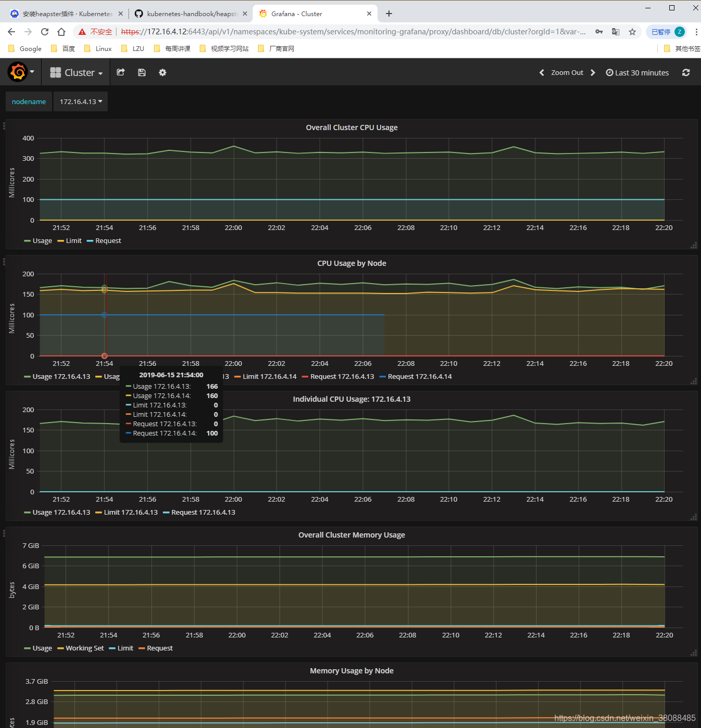
Task: Click the Zoom Out button
Action: tap(567, 73)
